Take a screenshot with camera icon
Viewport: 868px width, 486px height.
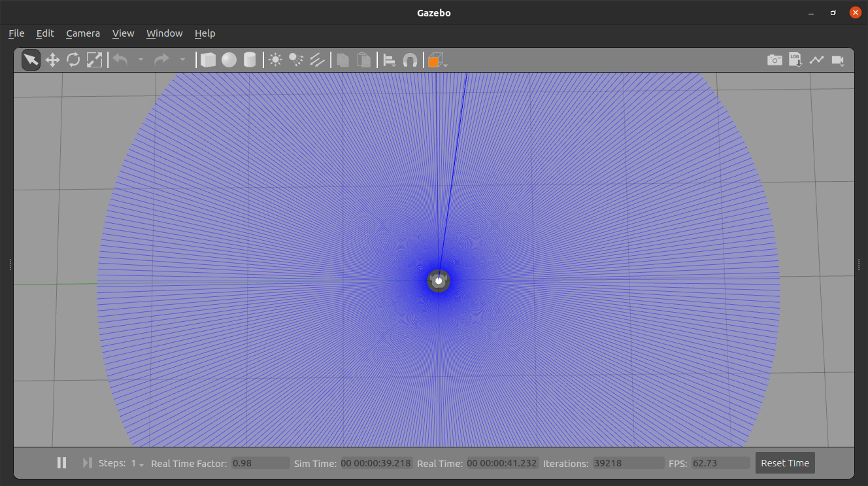pyautogui.click(x=775, y=60)
